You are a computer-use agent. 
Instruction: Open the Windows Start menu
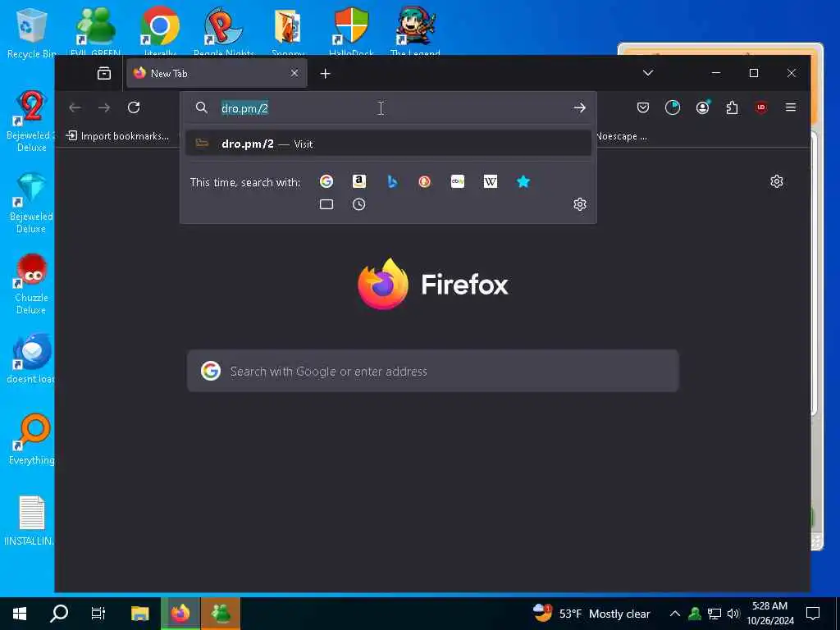coord(20,614)
